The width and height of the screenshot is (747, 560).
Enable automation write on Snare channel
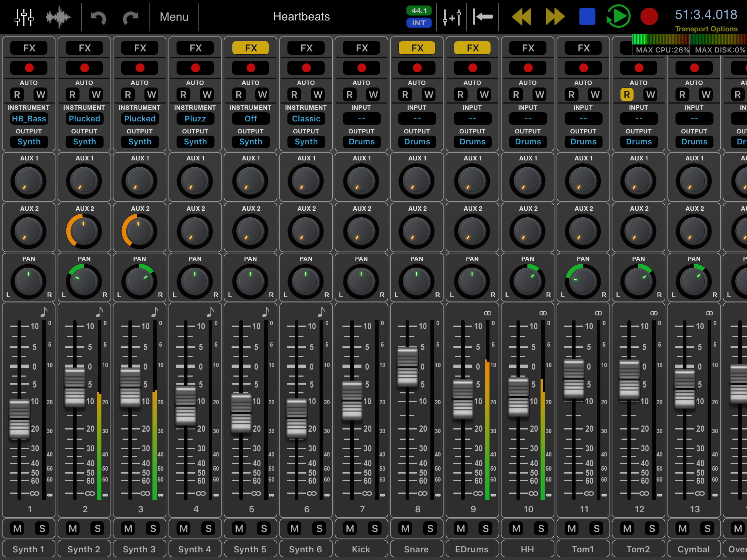[x=429, y=95]
